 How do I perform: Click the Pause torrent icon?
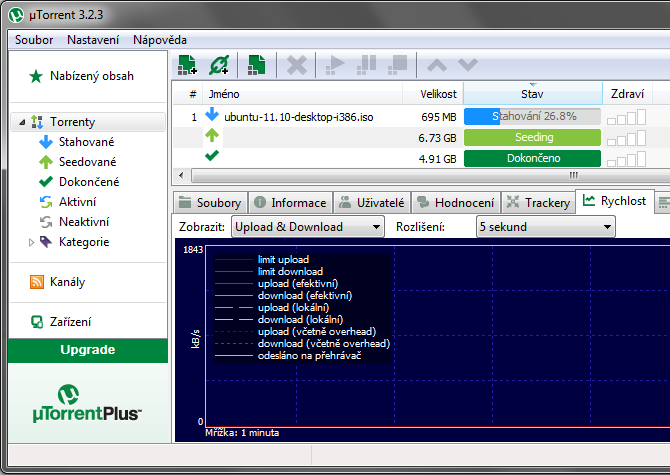pos(366,65)
